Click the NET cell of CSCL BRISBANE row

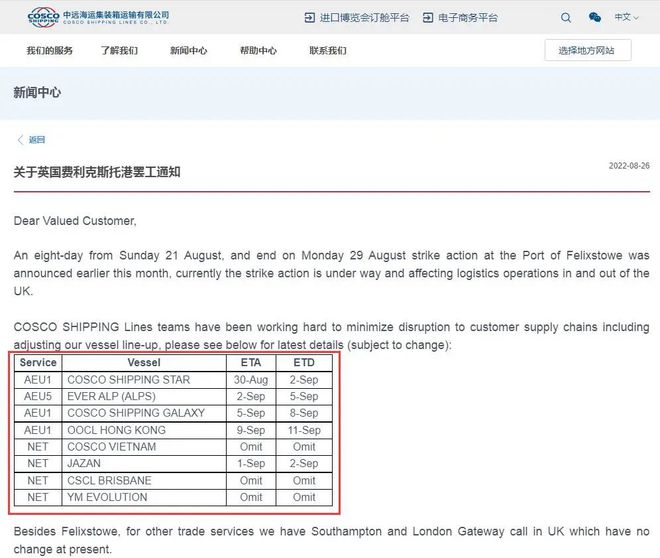tap(38, 481)
